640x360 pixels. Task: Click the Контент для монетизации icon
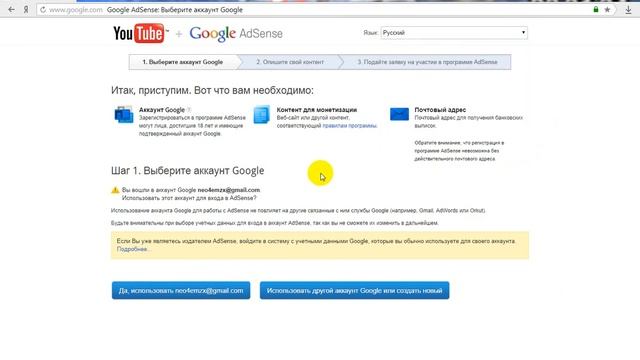click(261, 114)
